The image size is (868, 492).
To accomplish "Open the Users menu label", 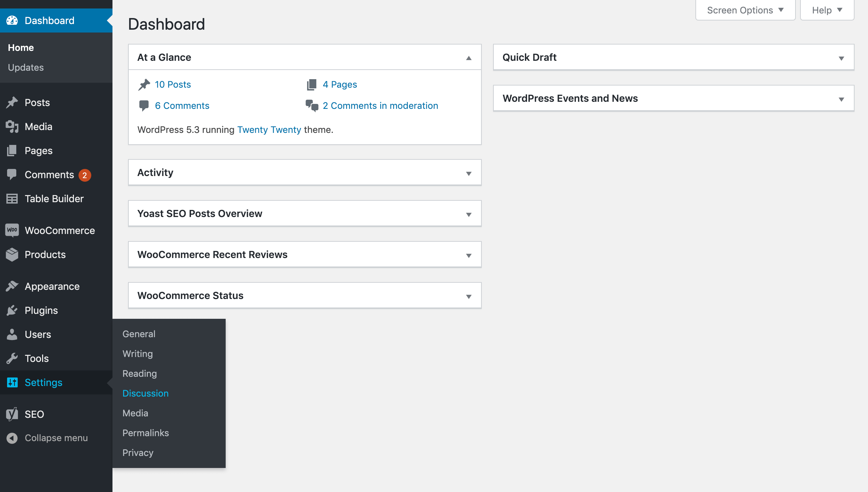I will 38,334.
